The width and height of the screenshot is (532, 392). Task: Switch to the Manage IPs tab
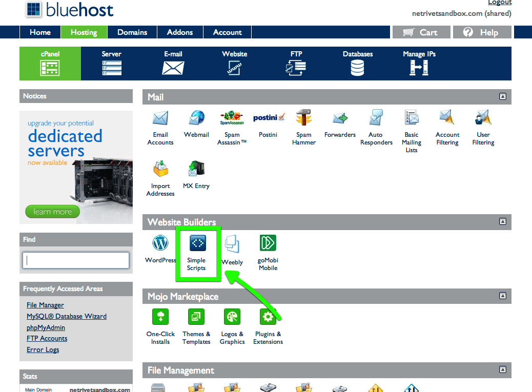click(x=419, y=64)
